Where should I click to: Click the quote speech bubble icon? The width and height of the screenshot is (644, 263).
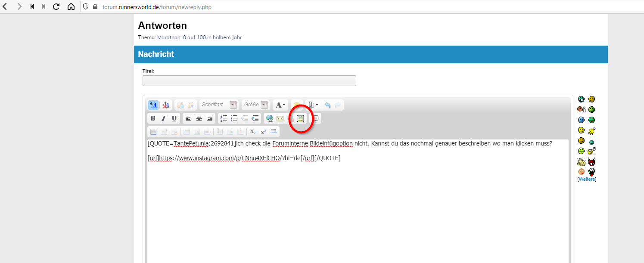click(316, 118)
